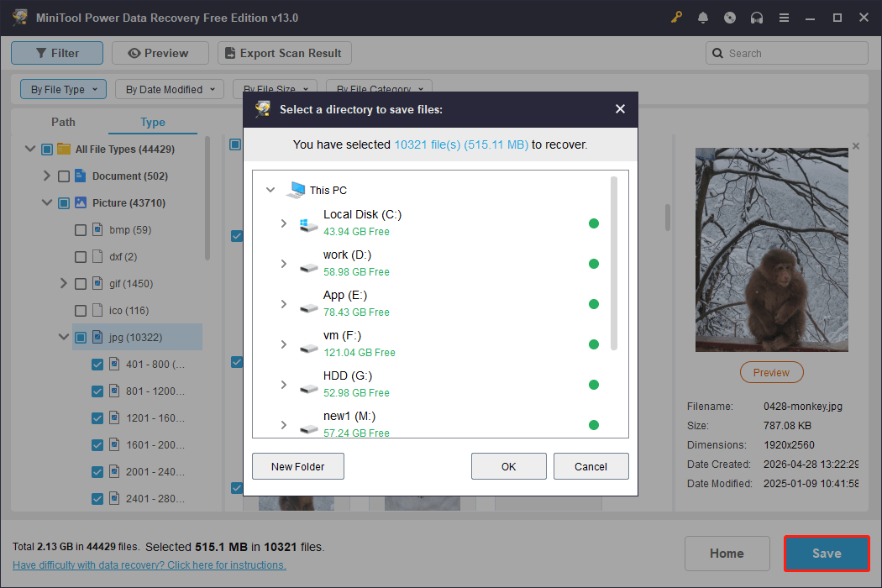Open data recovery instructions link

tap(150, 565)
